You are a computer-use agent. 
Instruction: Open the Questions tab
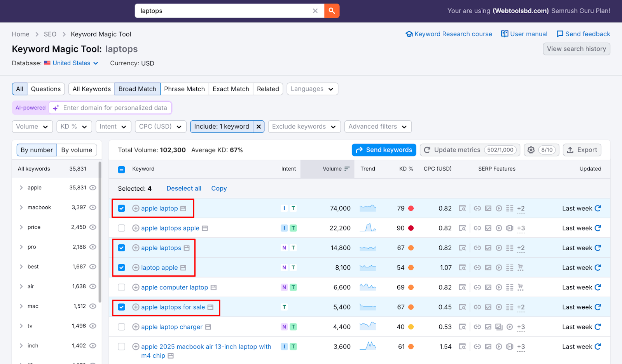tap(46, 89)
